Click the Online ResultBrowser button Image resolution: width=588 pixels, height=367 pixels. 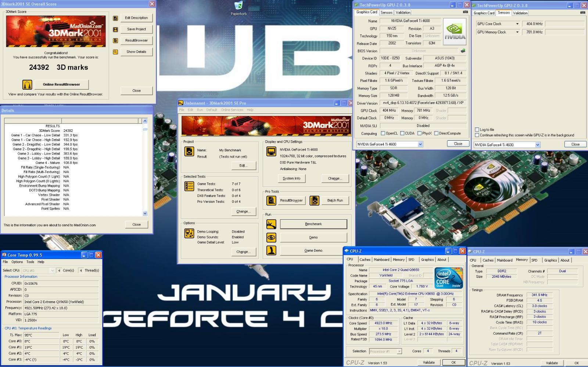pos(61,84)
